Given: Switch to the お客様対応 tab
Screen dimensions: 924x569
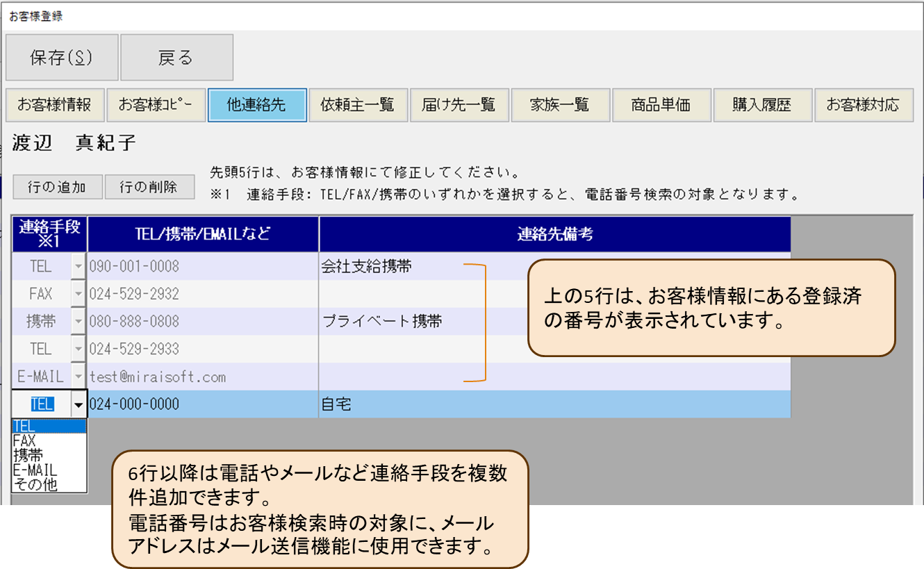Looking at the screenshot, I should point(863,105).
